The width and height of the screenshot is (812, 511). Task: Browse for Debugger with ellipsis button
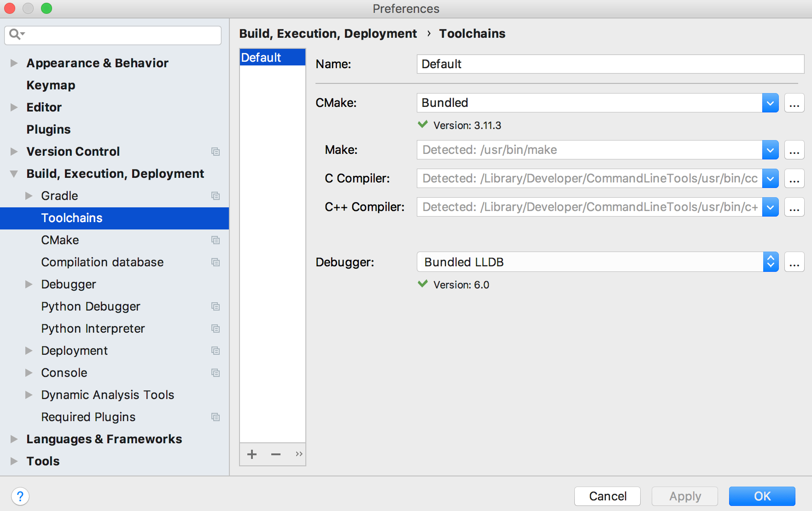click(794, 262)
